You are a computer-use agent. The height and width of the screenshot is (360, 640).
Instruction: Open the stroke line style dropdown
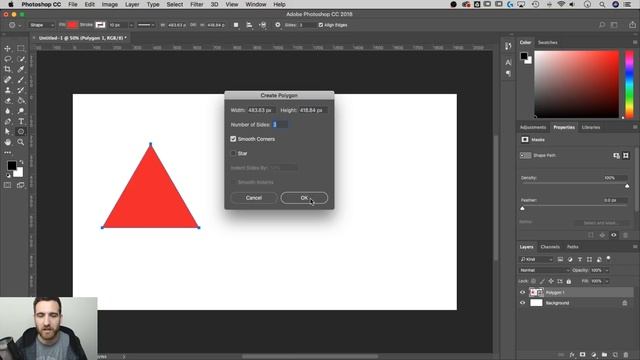coord(146,25)
